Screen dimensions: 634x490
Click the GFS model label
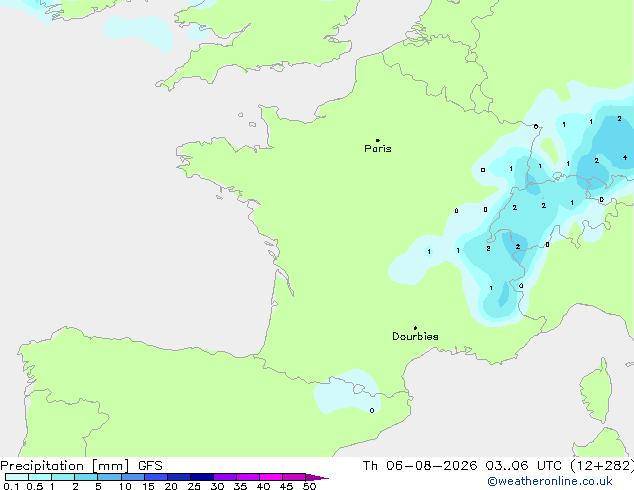point(150,466)
